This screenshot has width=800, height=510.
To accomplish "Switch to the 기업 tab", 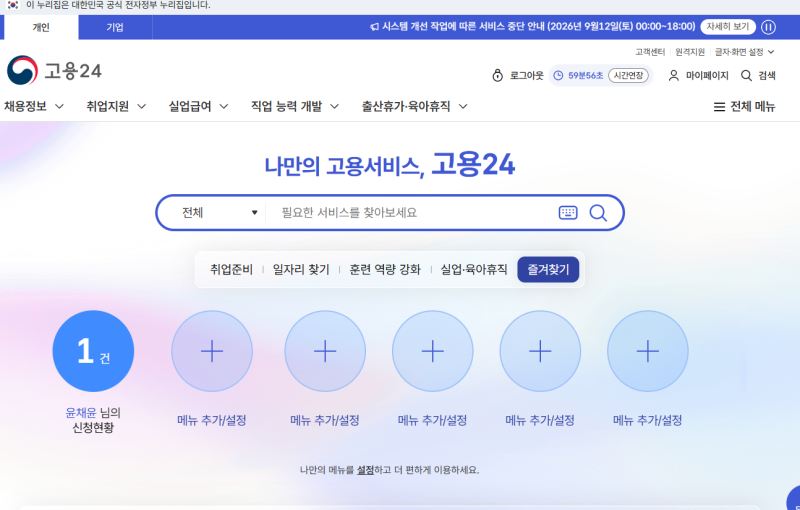I will (x=115, y=27).
